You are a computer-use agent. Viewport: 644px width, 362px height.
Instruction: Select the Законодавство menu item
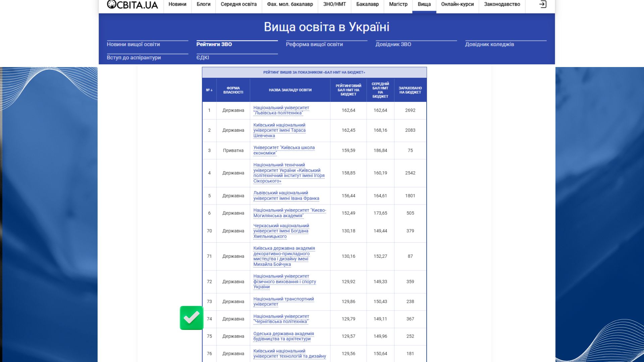click(x=501, y=4)
